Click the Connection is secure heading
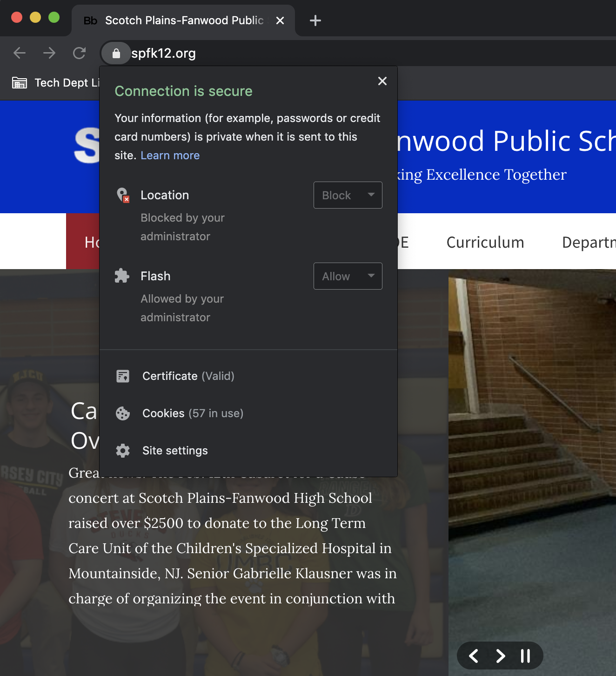The image size is (616, 676). click(x=184, y=91)
